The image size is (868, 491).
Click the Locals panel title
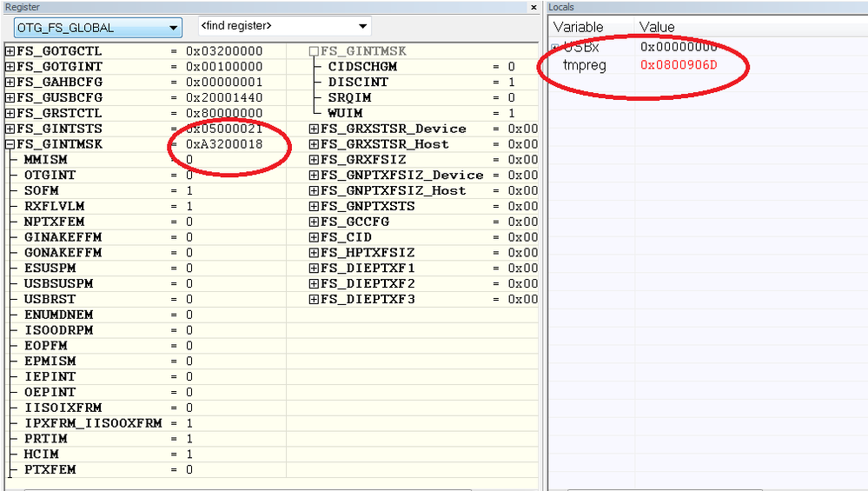click(x=560, y=7)
